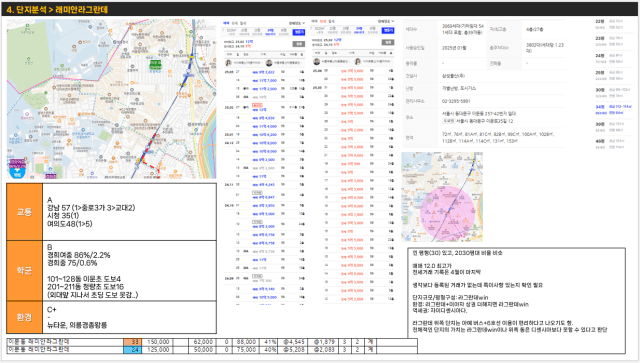The image size is (640, 363).
Task: Click the orange cell showing 33 in the bottom table
Action: [132, 342]
